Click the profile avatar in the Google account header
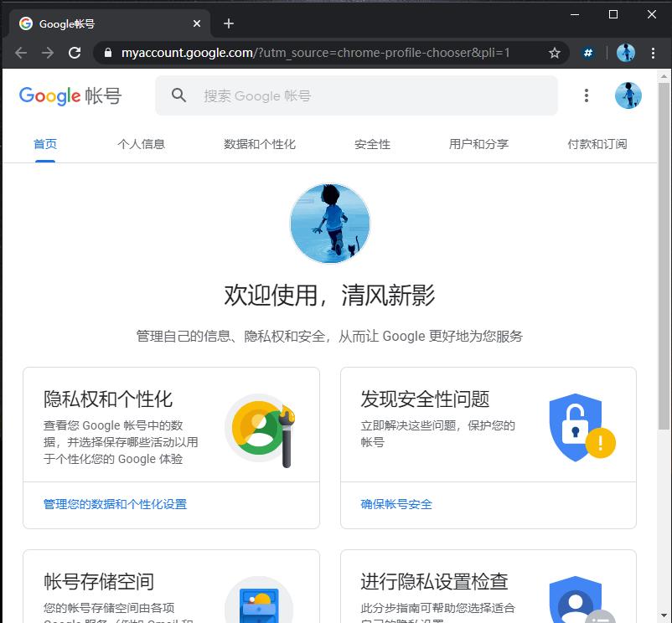672x623 pixels. click(x=628, y=95)
